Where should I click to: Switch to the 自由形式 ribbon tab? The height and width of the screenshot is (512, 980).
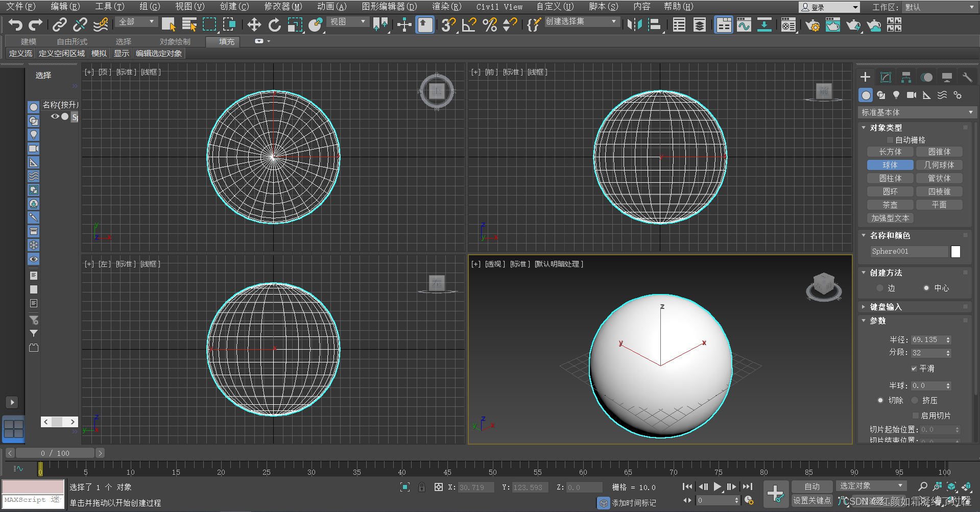(x=72, y=41)
